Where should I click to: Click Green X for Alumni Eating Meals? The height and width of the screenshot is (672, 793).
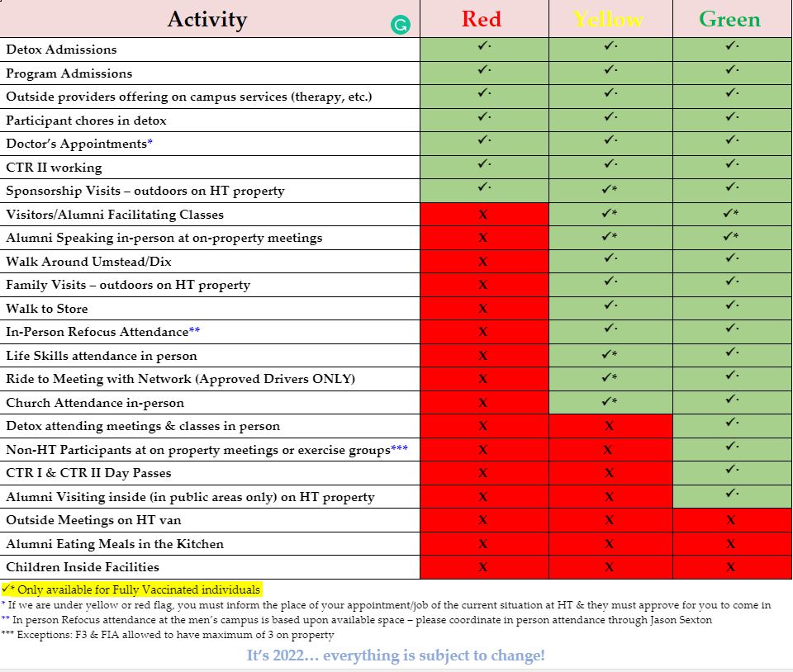[731, 544]
